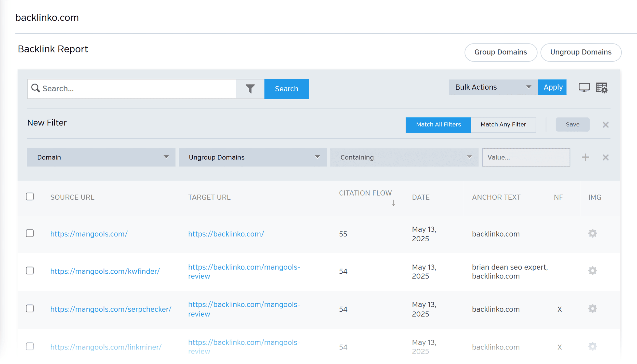Viewport: 637px width, 364px height.
Task: Open the Containing condition dropdown
Action: [404, 157]
